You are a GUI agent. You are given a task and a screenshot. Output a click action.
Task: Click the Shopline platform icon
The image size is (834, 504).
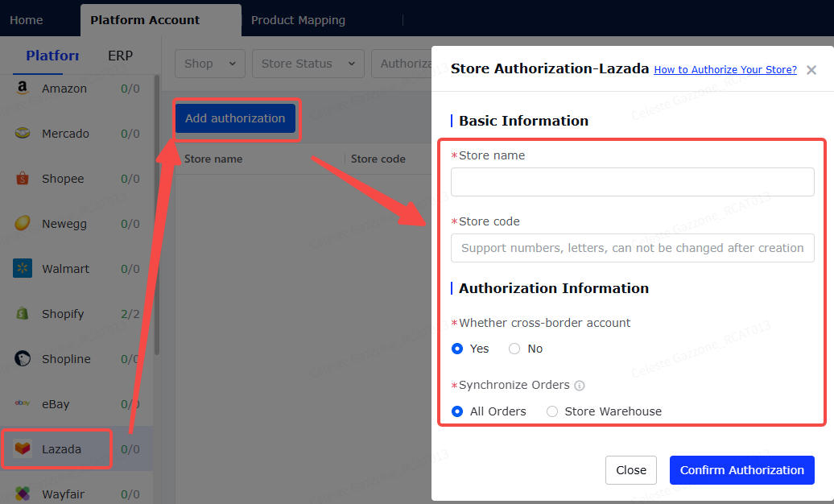click(23, 359)
